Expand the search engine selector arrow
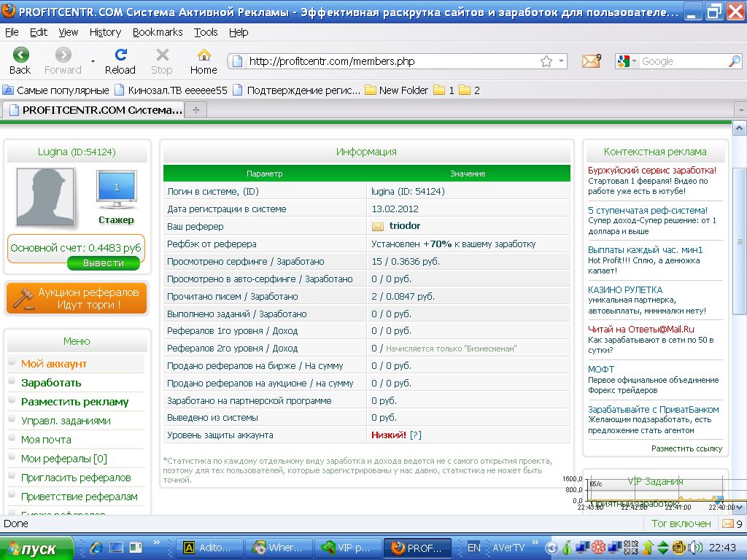 (634, 61)
